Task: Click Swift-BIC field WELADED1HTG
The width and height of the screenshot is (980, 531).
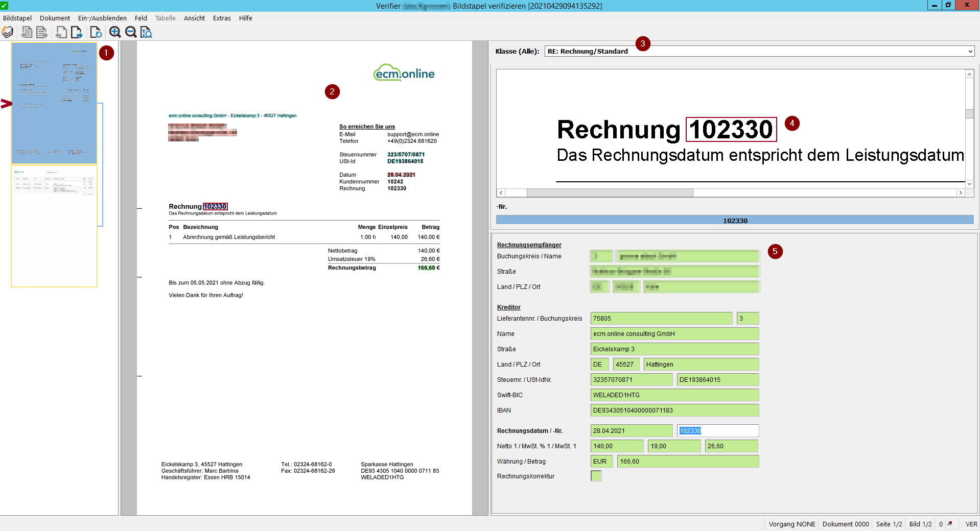Action: click(x=674, y=395)
